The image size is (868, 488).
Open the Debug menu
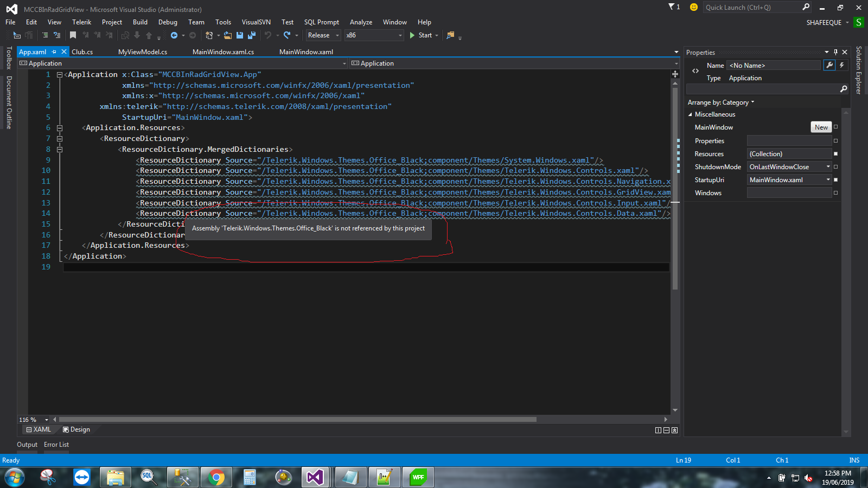(168, 22)
